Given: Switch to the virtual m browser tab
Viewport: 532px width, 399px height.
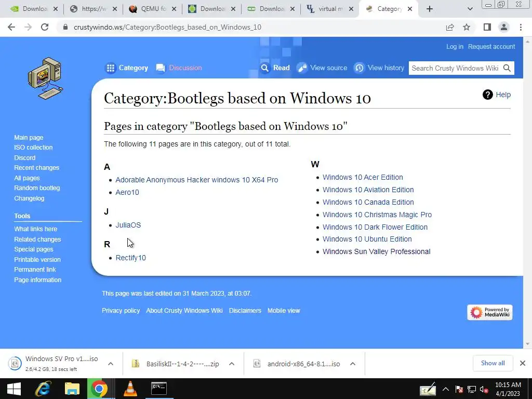Looking at the screenshot, I should [x=330, y=9].
